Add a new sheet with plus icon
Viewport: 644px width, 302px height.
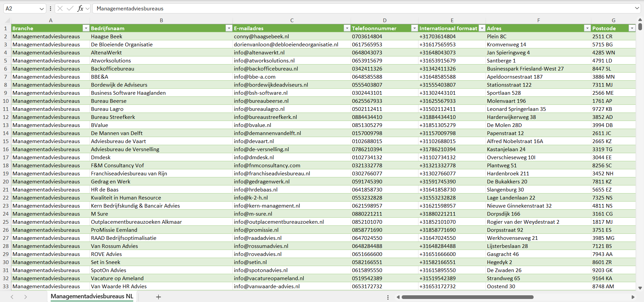pyautogui.click(x=158, y=297)
